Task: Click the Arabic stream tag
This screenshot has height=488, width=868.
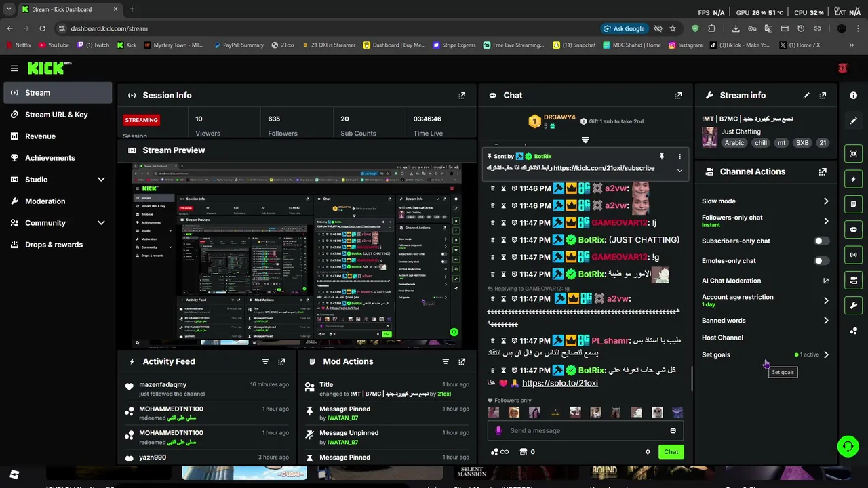Action: pos(734,144)
